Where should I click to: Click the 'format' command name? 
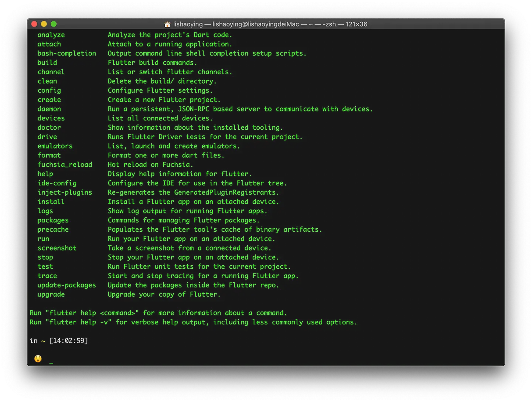click(49, 155)
